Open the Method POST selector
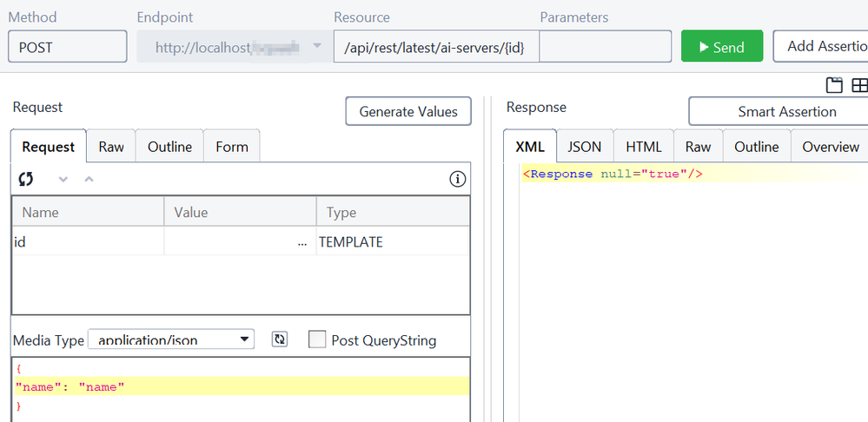The height and width of the screenshot is (422, 868). (68, 47)
